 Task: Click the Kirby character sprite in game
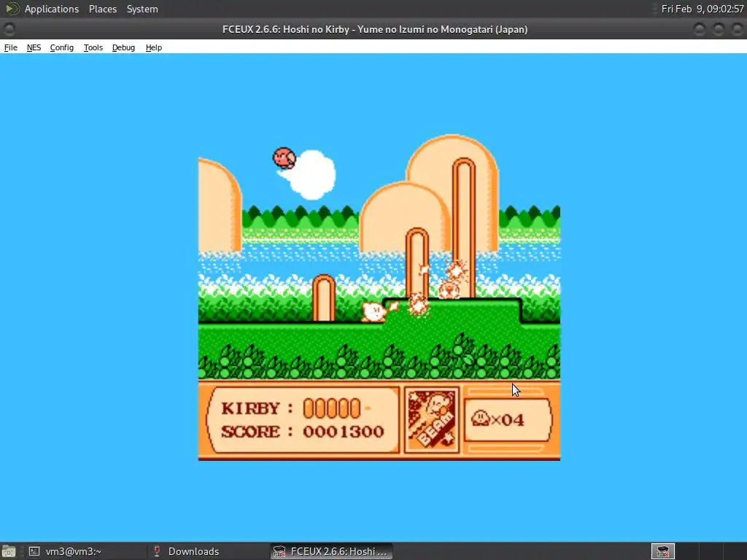(x=373, y=312)
